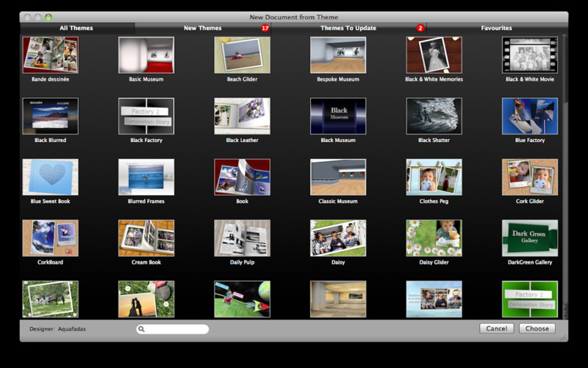Select the green Factory 2 theme thumbnail
The image size is (588, 368).
tap(530, 299)
